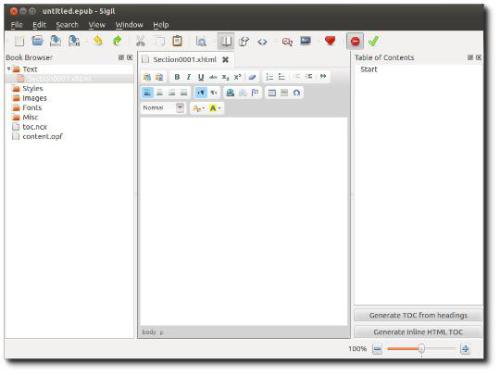Zoom out with the minus button
The image size is (500, 375).
pos(377,349)
